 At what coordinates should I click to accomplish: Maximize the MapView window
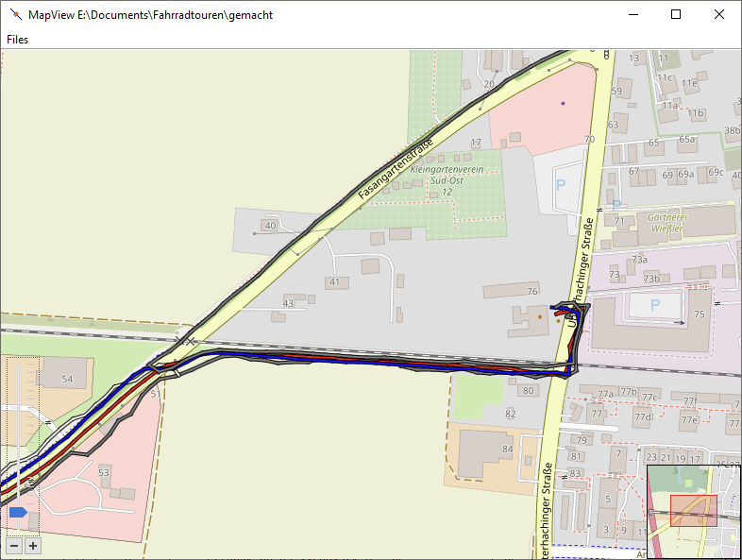tap(676, 14)
